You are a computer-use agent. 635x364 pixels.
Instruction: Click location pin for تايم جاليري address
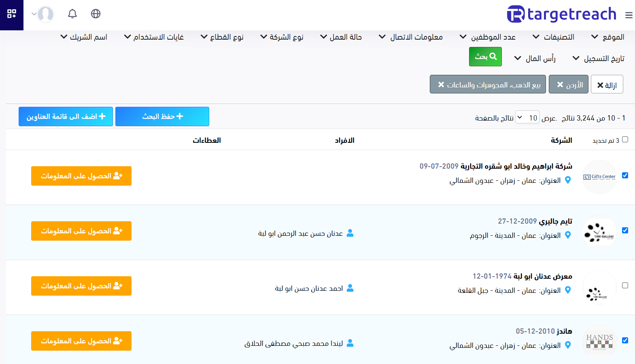(568, 235)
